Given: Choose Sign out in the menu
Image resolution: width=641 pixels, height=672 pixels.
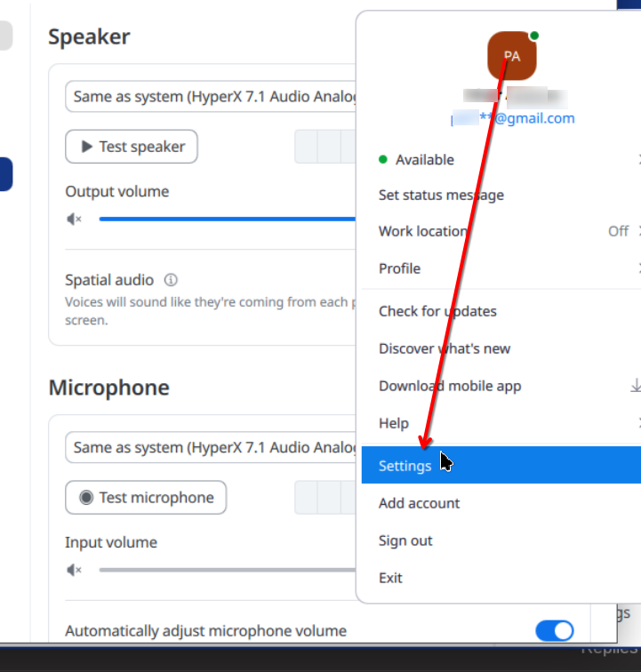Looking at the screenshot, I should coord(405,540).
